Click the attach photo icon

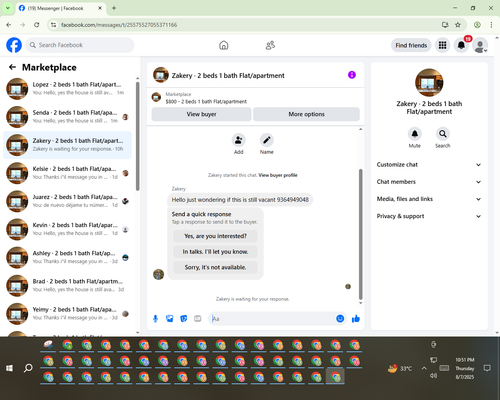coord(170,319)
